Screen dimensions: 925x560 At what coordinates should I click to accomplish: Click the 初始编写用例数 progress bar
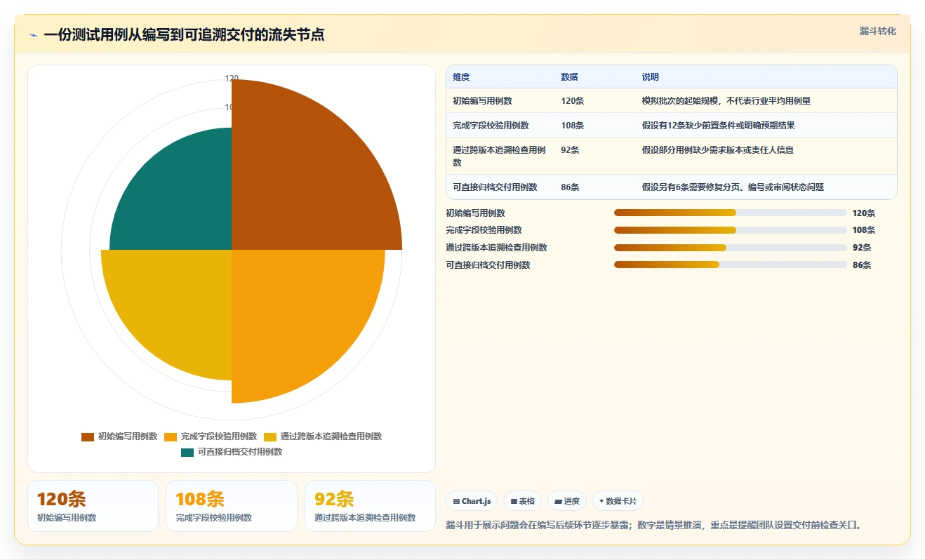coord(731,213)
